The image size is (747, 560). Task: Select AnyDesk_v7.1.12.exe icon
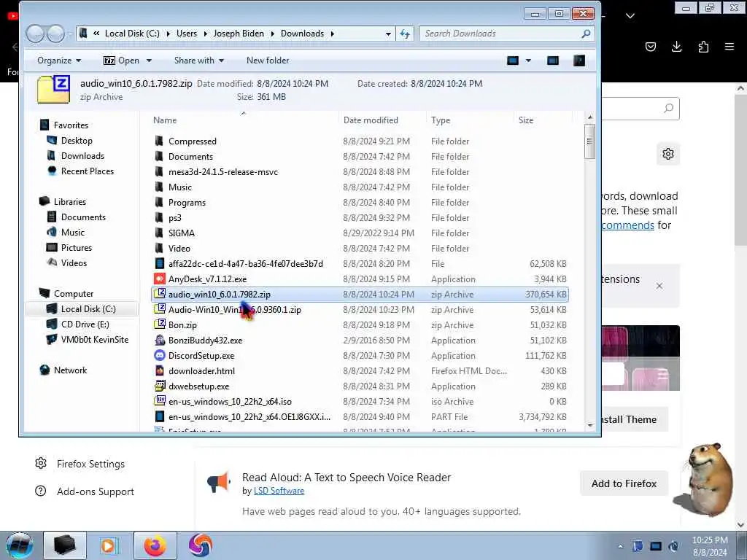(x=160, y=279)
